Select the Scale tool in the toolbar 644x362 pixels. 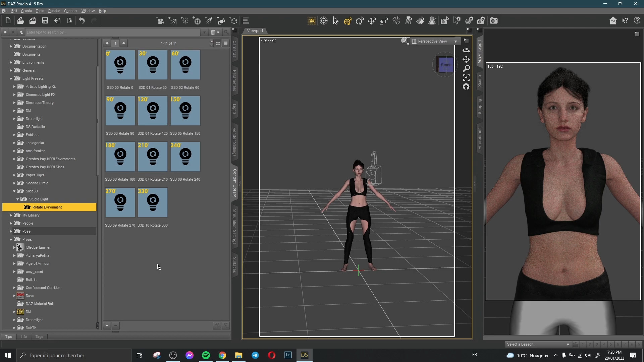(384, 21)
